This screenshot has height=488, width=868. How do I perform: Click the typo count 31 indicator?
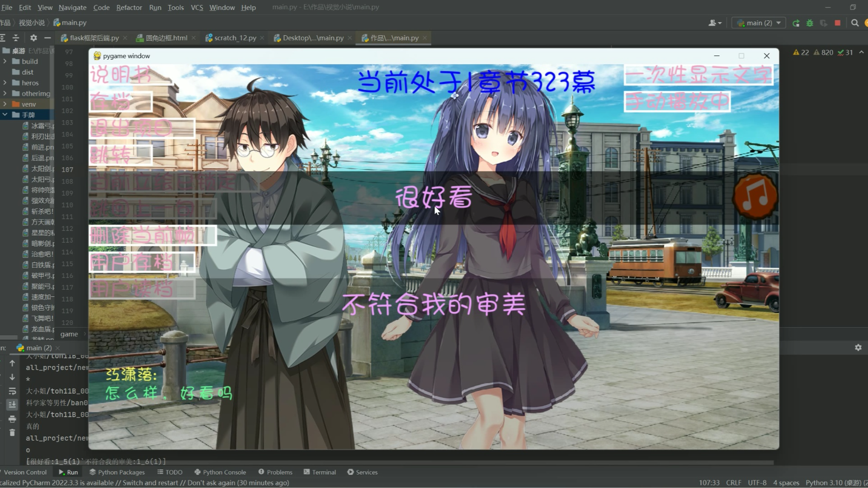point(845,52)
